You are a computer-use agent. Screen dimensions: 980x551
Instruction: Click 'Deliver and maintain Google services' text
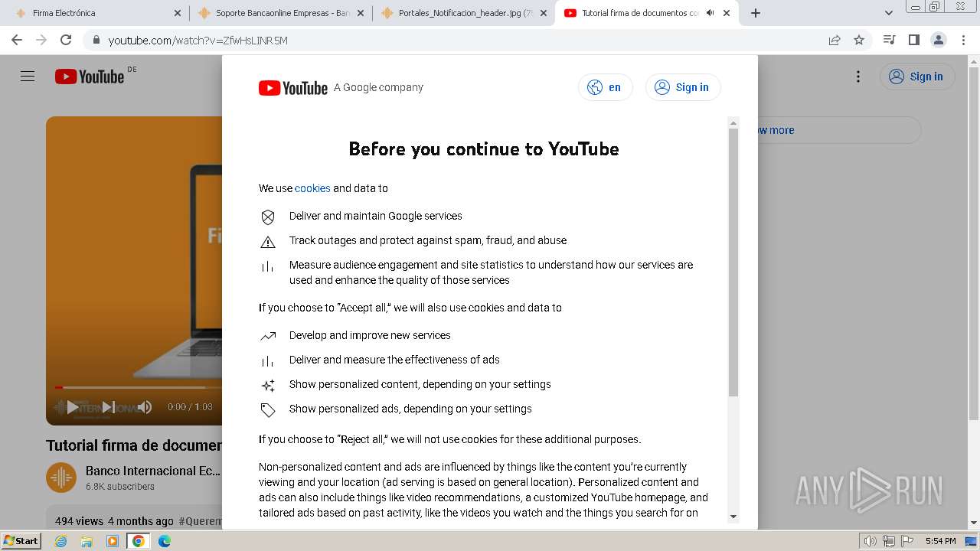click(x=376, y=216)
